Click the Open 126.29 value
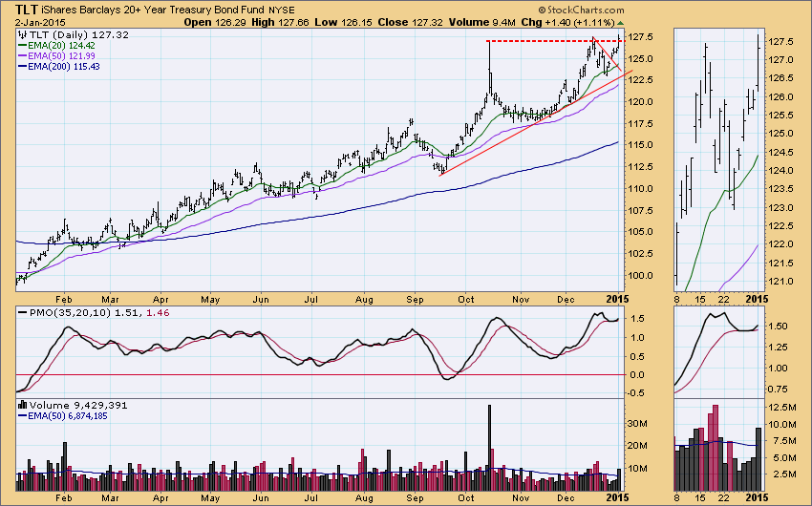Viewport: 812px width, 506px height. [x=216, y=22]
